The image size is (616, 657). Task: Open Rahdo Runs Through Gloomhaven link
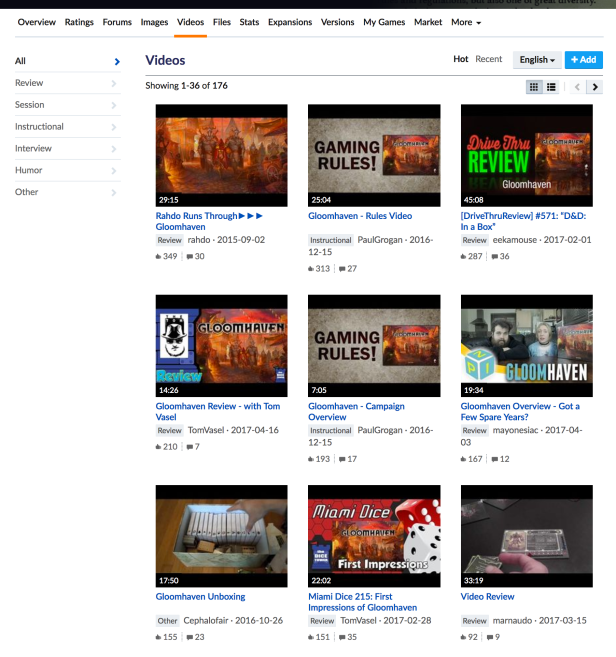[209, 221]
